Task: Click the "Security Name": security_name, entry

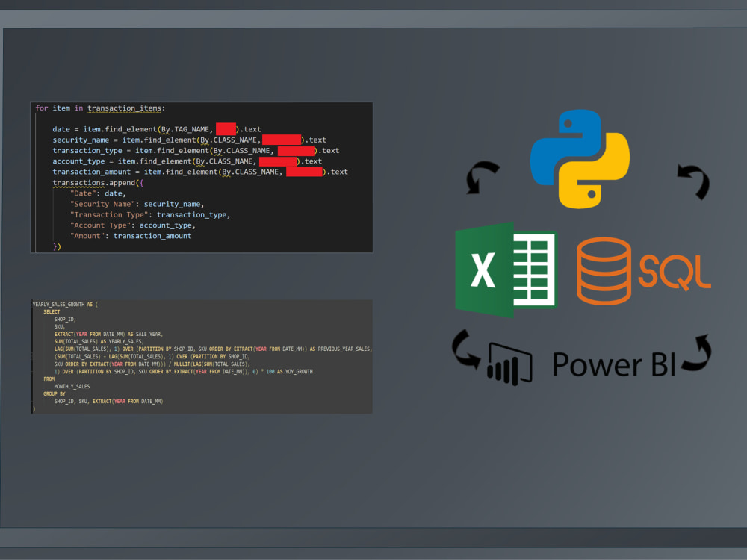Action: click(137, 204)
